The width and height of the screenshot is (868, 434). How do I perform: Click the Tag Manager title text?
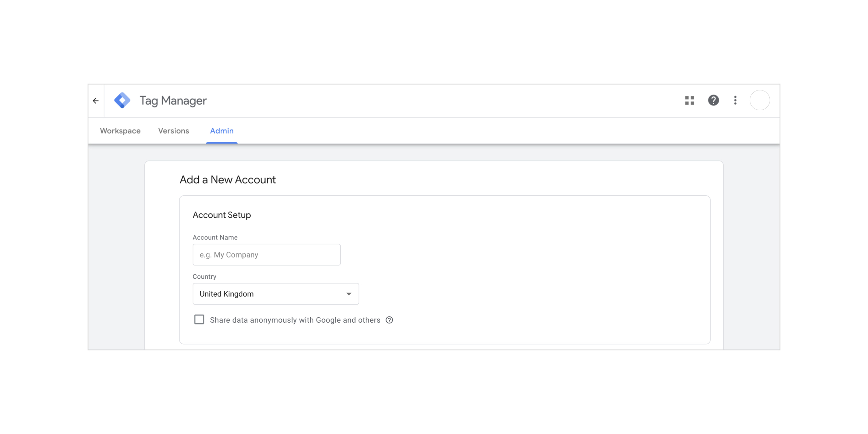pyautogui.click(x=173, y=101)
